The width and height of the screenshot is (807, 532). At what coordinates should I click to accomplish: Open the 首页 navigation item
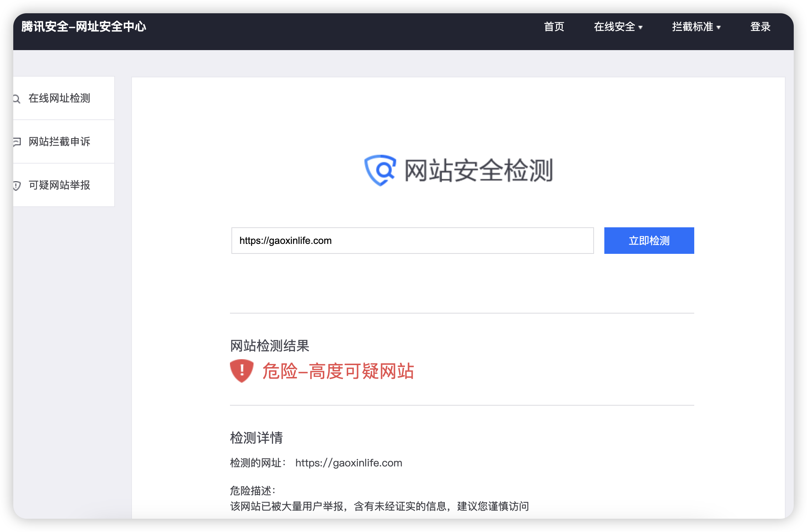(554, 27)
